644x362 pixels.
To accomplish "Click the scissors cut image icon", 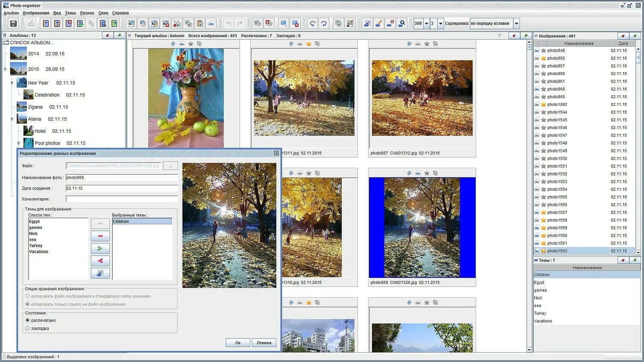I will coord(177,23).
